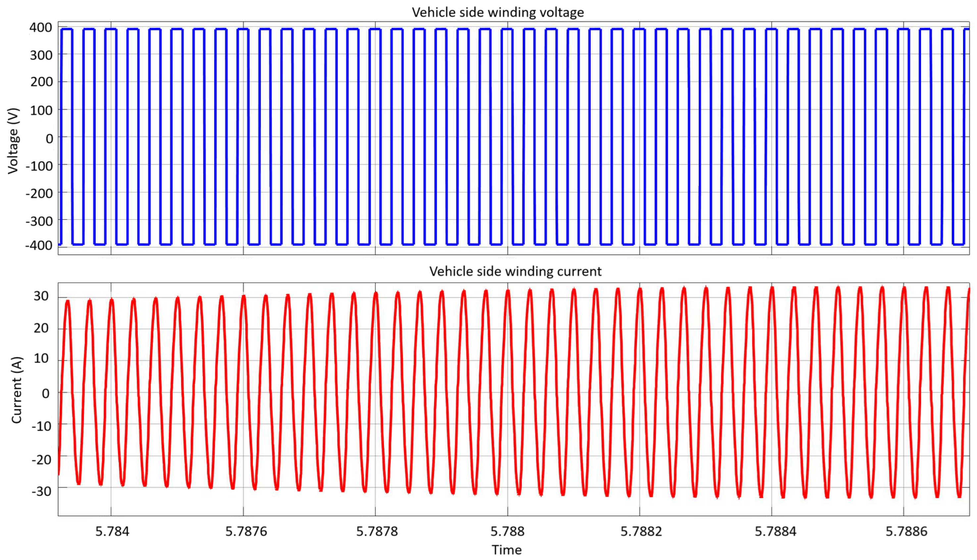Click the 'Time' x-axis label
The width and height of the screenshot is (977, 560).
click(507, 550)
